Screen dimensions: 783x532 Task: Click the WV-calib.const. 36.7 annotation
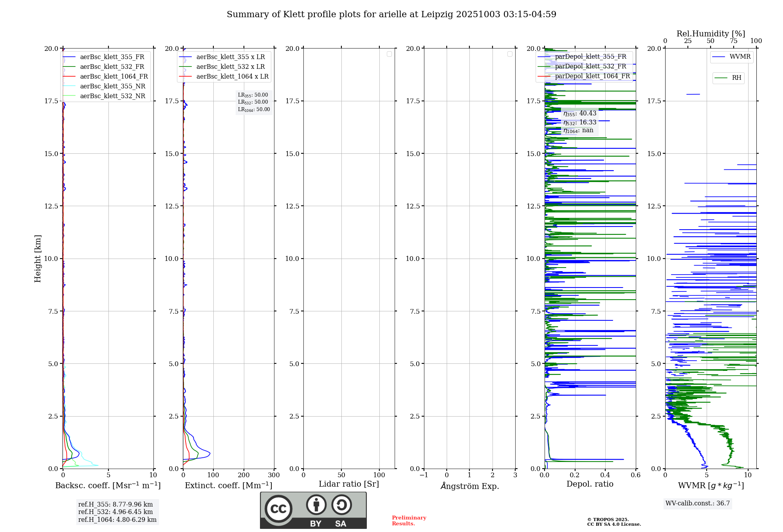(x=698, y=503)
